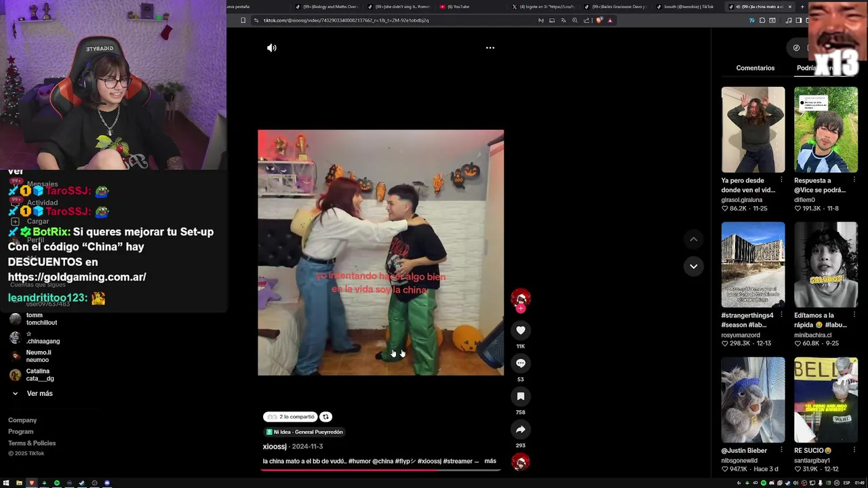Open the xioossj username link

(x=275, y=447)
